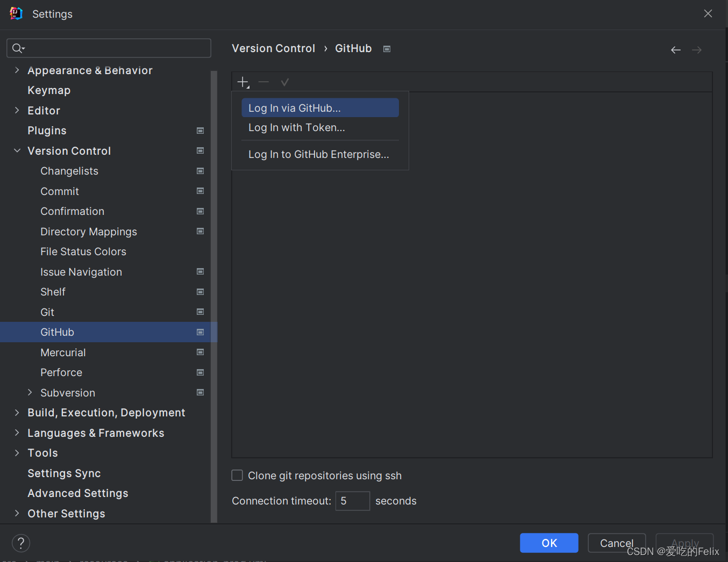Viewport: 728px width, 562px height.
Task: Click the OK button
Action: (x=549, y=543)
